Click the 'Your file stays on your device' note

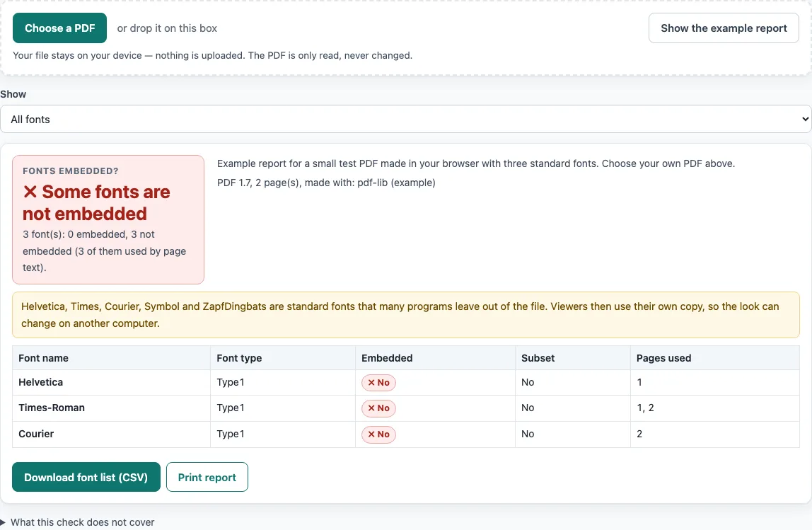pyautogui.click(x=212, y=55)
